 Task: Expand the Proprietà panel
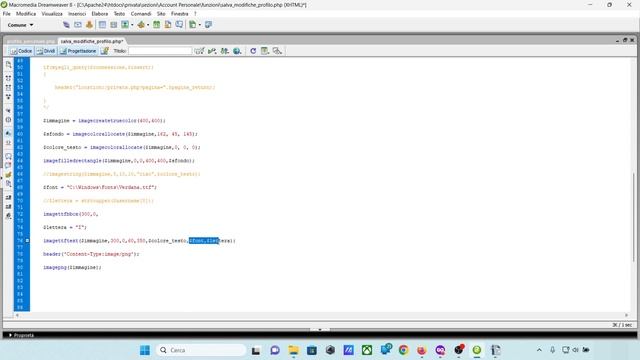pos(10,335)
